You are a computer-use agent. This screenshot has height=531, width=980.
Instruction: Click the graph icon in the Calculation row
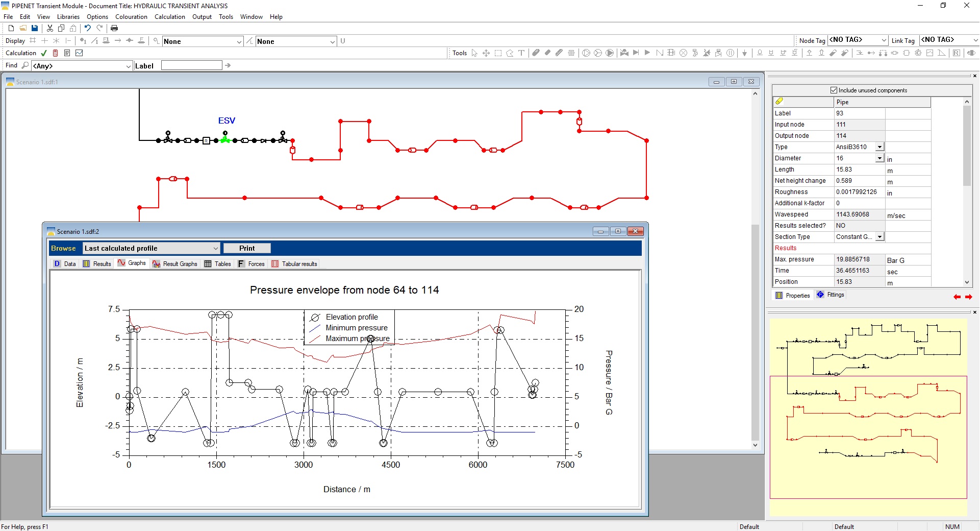coord(79,53)
